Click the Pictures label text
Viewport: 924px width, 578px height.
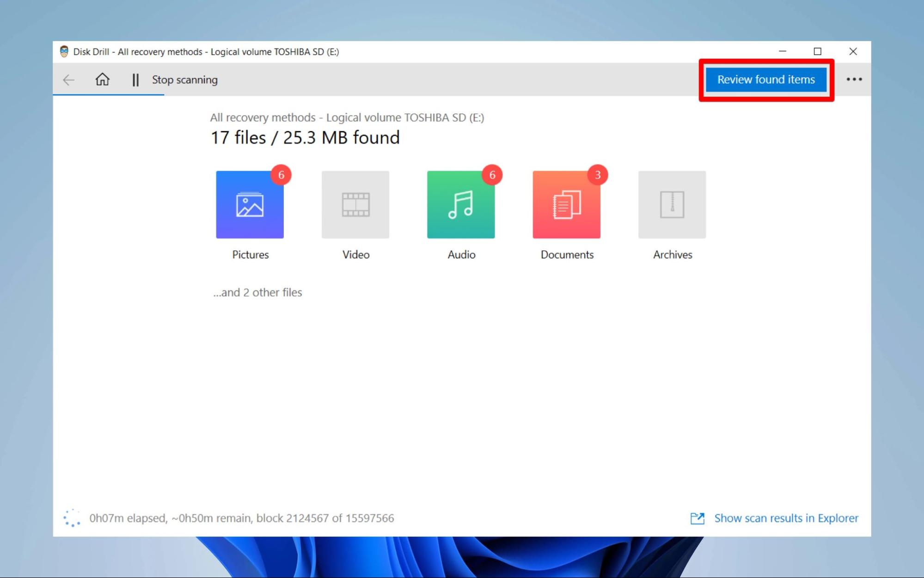(x=250, y=255)
